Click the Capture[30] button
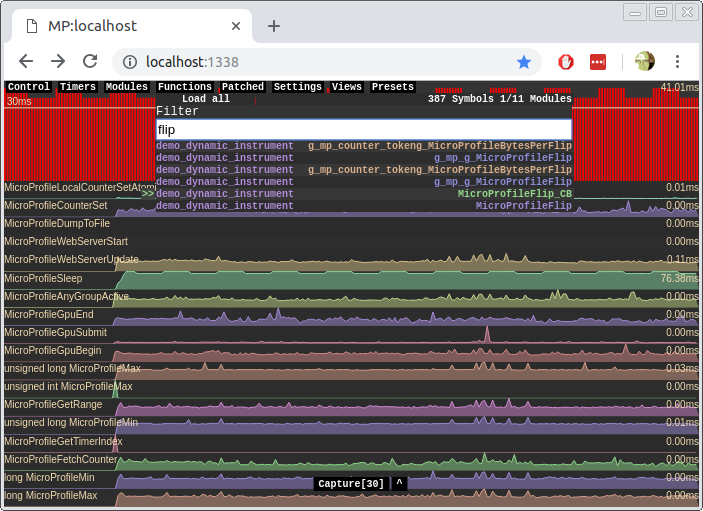The width and height of the screenshot is (703, 511). (x=349, y=484)
